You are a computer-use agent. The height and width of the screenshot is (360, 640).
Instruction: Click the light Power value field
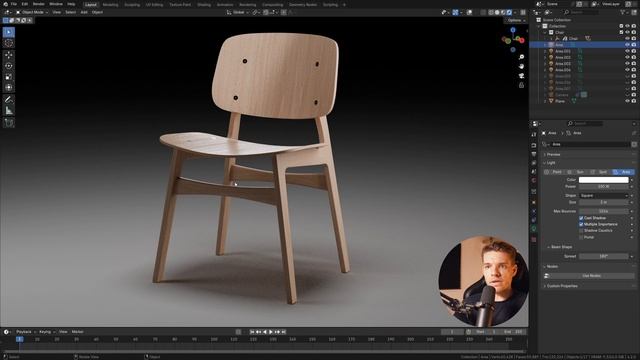point(604,187)
